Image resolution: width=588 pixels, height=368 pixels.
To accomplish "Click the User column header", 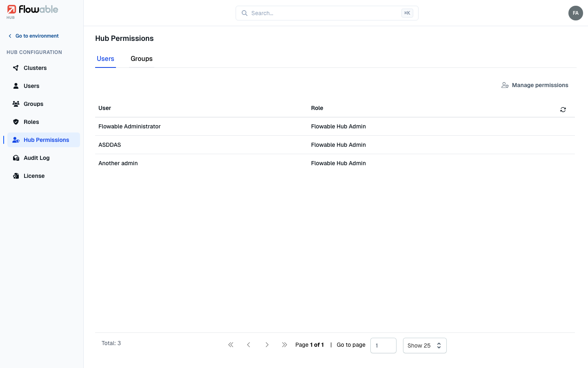I will pos(105,108).
